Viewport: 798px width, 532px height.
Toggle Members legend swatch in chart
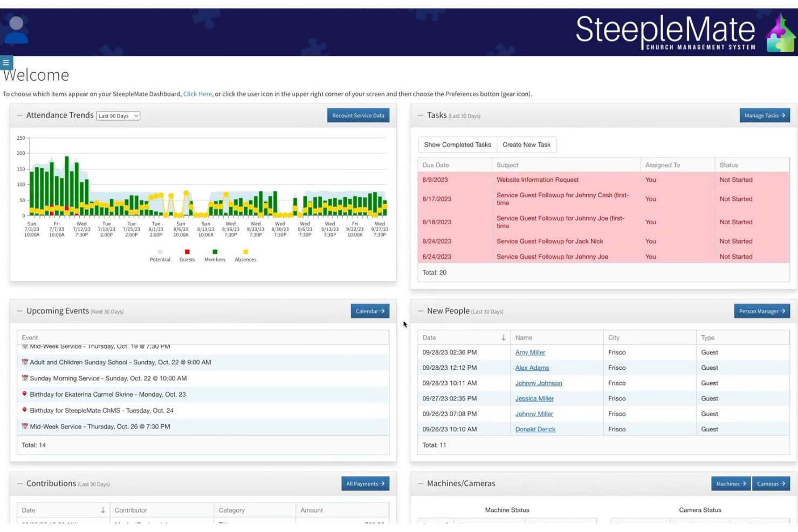[215, 252]
